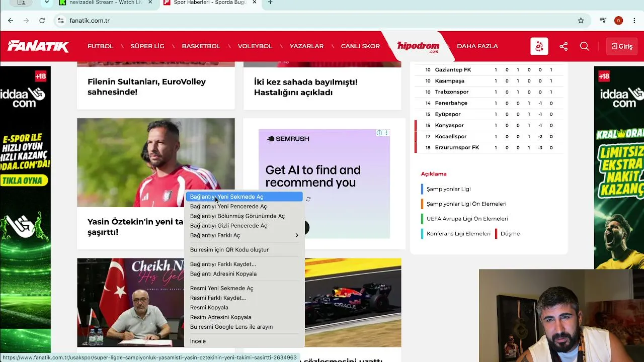Click the share icon in the header

[x=563, y=46]
